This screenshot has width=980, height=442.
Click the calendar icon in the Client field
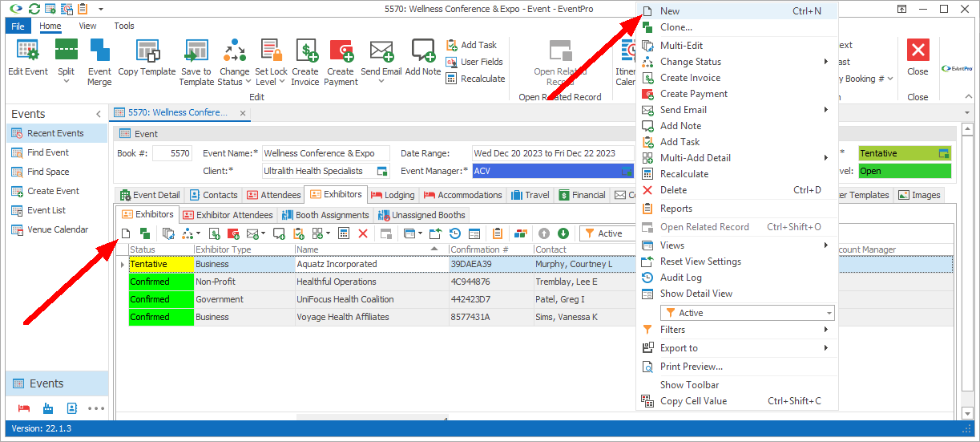(x=382, y=171)
